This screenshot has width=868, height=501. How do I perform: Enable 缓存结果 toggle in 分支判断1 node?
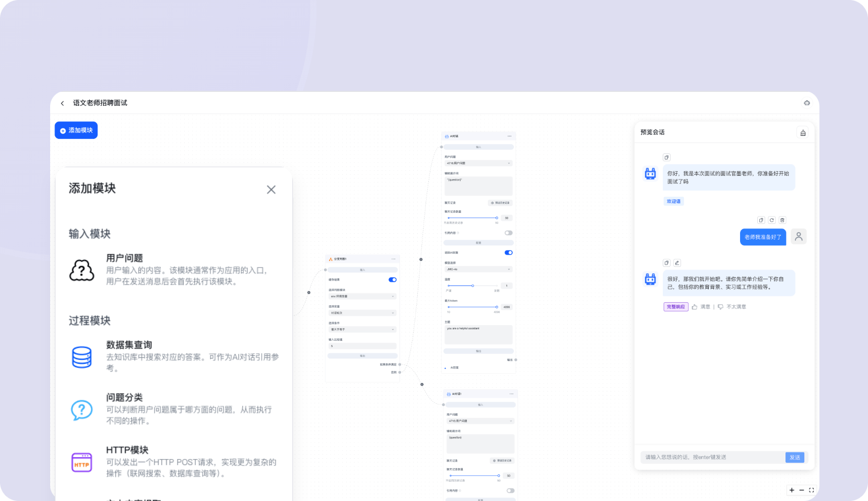pos(392,280)
